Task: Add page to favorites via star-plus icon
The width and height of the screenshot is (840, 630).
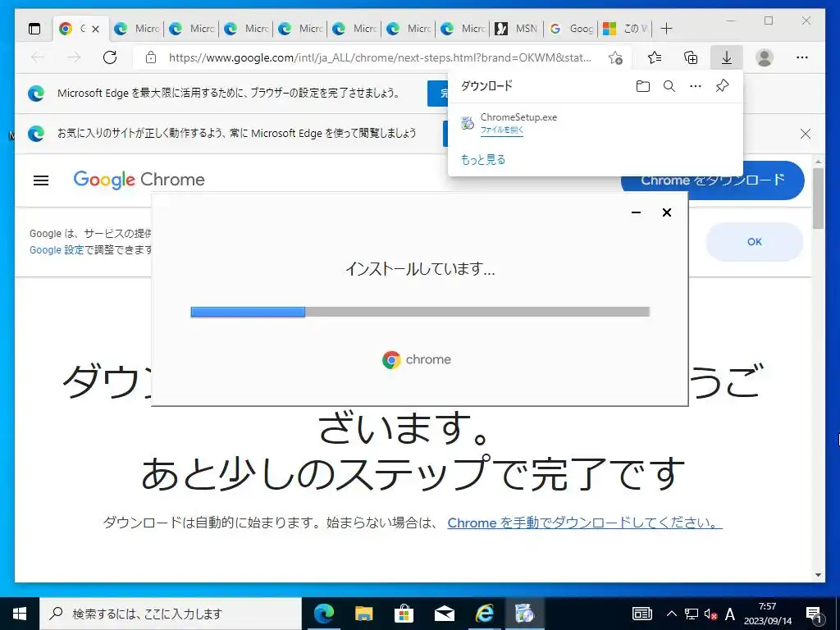Action: pos(615,57)
